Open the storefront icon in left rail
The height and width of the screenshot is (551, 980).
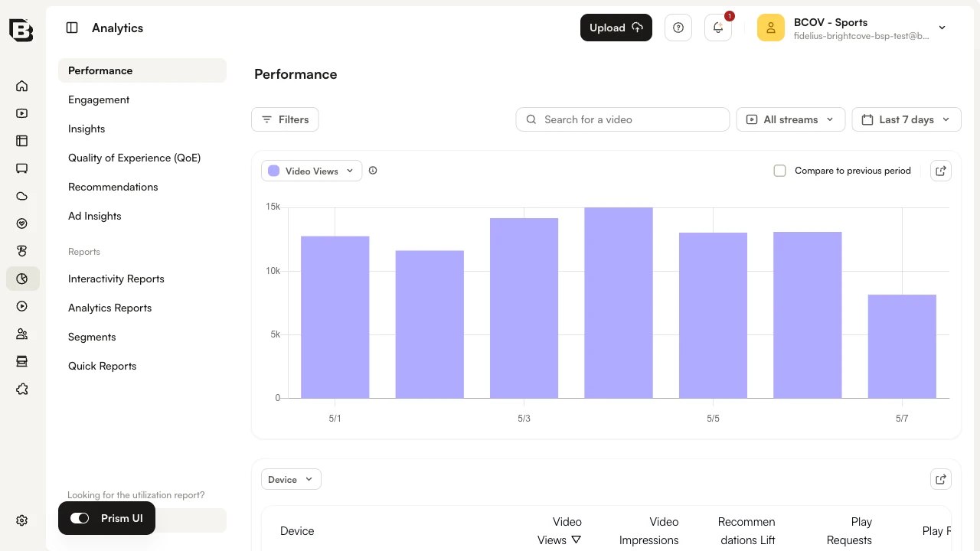click(x=22, y=361)
